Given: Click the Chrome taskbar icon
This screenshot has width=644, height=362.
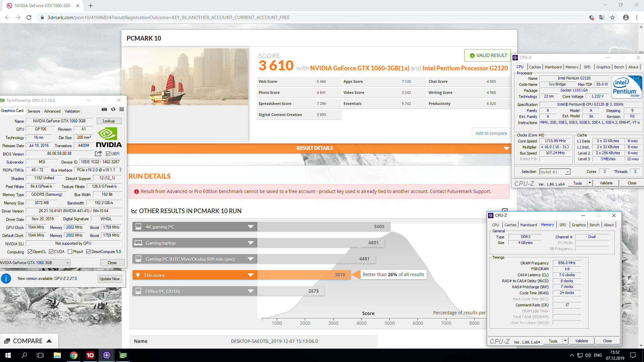Looking at the screenshot, I should [x=74, y=355].
